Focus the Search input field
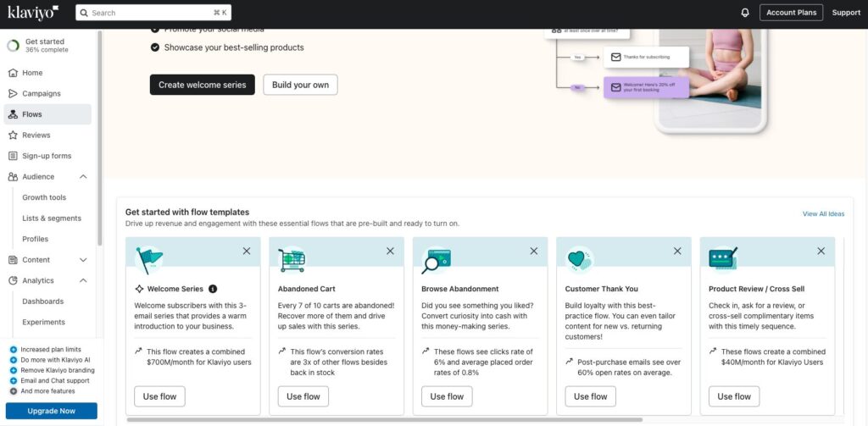 pos(153,13)
